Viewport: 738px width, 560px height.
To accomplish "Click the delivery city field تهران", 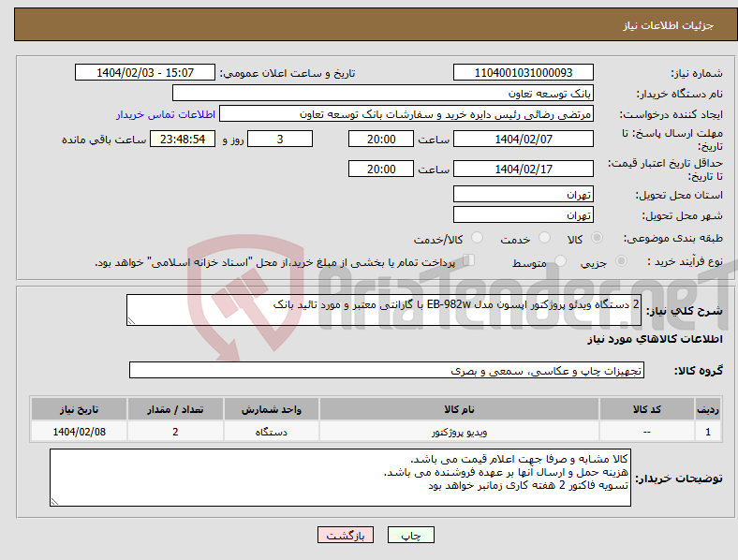I will 524,214.
